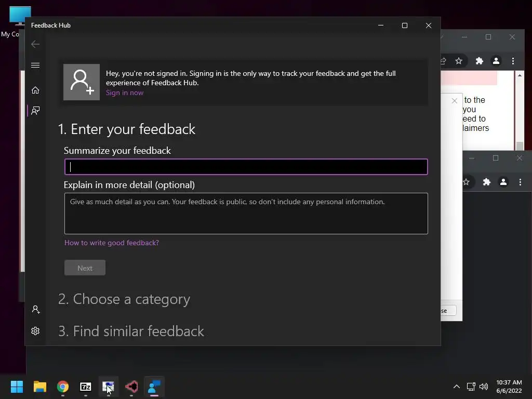Focus the Summarize your feedback field

(x=246, y=167)
